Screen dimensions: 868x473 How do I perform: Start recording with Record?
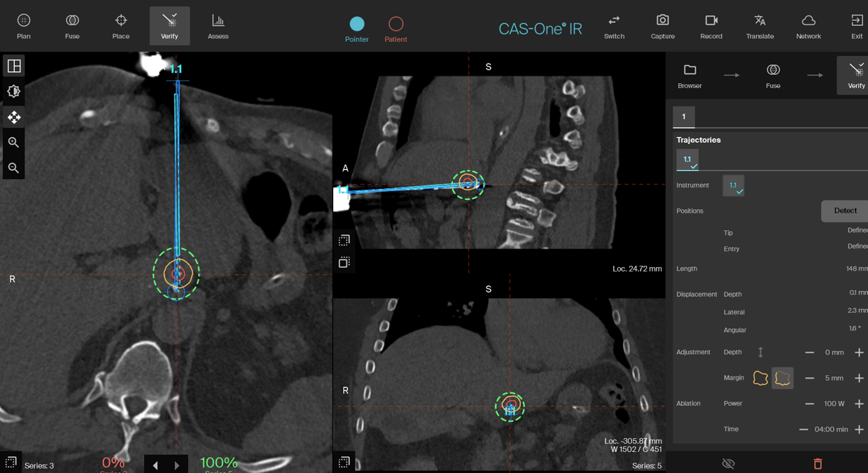pyautogui.click(x=711, y=26)
